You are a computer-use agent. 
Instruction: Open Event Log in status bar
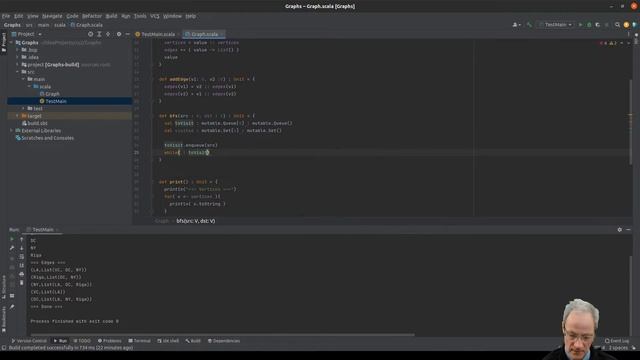617,341
